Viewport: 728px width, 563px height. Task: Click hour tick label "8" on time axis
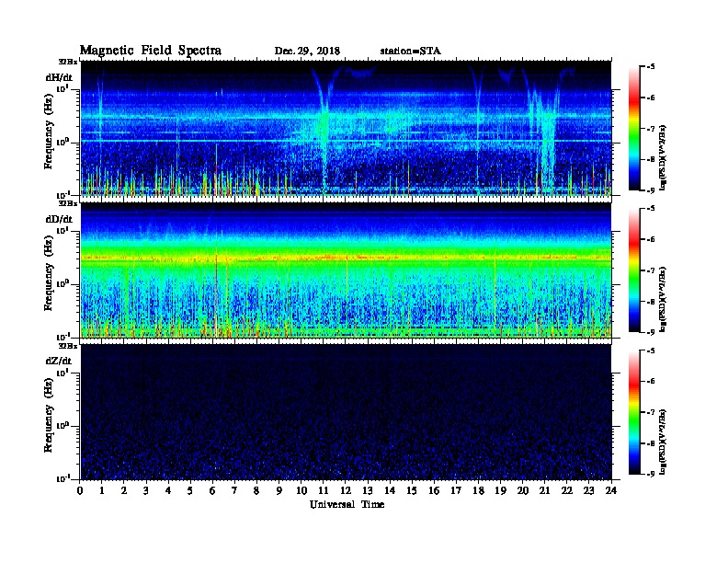[x=256, y=490]
